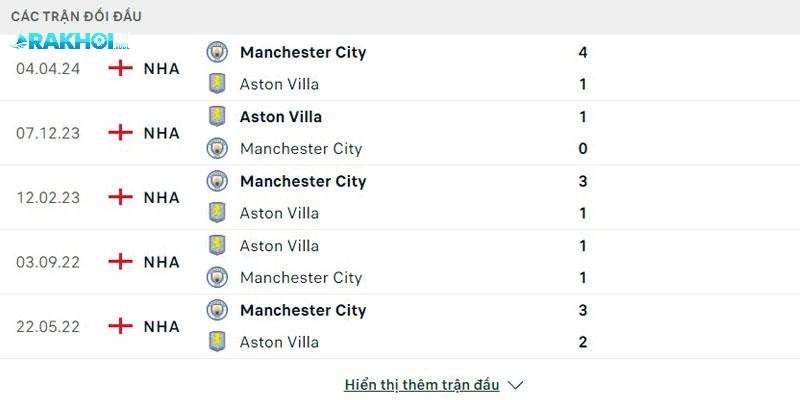Image resolution: width=800 pixels, height=400 pixels.
Task: Open the Rakhoi logo watermark
Action: point(70,42)
